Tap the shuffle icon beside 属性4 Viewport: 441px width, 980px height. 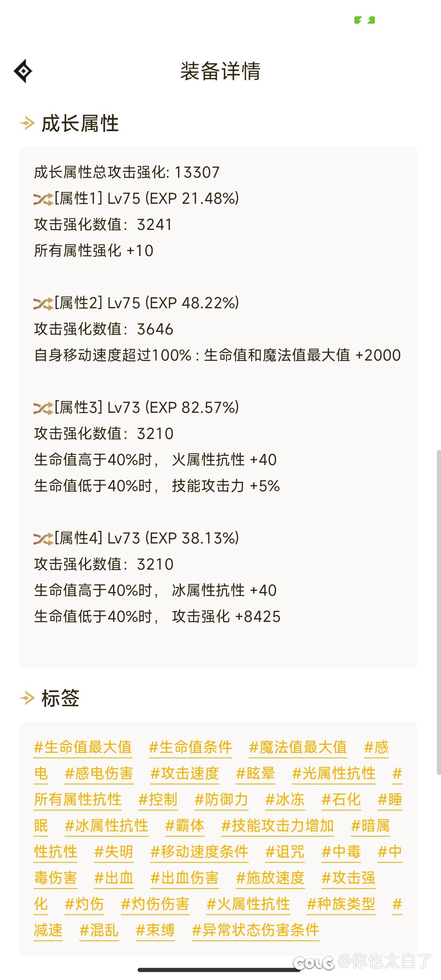(x=43, y=539)
